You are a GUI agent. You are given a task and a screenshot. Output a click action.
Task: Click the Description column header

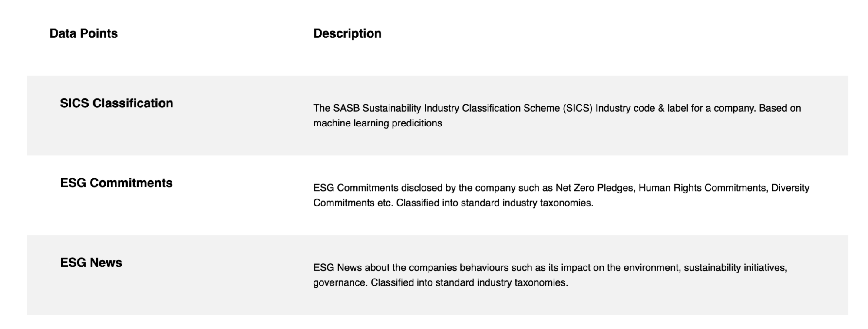click(347, 33)
